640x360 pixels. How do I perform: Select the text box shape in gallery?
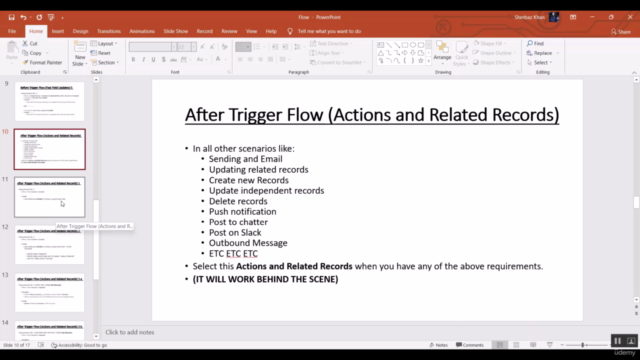click(380, 44)
